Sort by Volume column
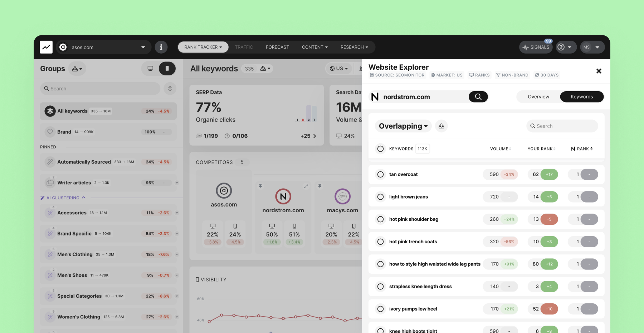 tap(501, 149)
